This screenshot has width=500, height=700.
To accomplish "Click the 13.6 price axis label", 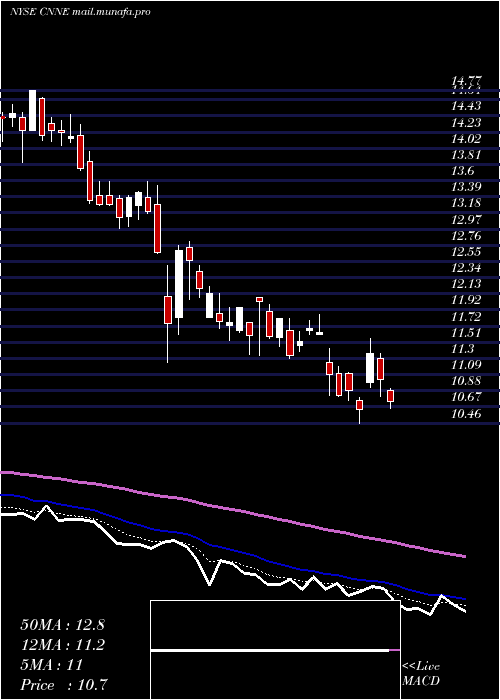I will [462, 171].
